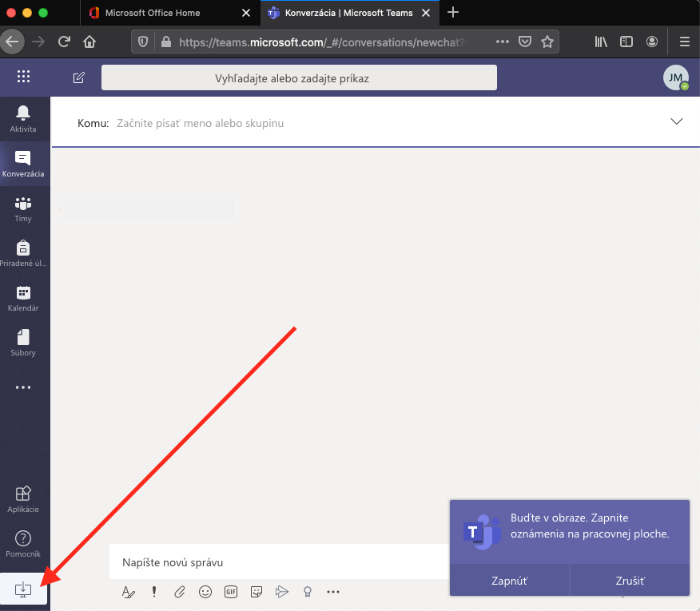Open the sticker picker
This screenshot has height=611, width=700.
pos(257,592)
